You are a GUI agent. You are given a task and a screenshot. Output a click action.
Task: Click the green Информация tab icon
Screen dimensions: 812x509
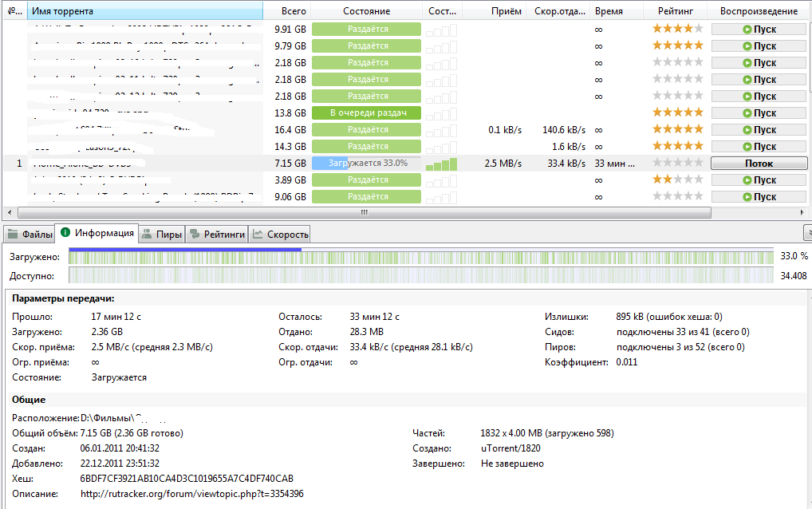[x=65, y=233]
